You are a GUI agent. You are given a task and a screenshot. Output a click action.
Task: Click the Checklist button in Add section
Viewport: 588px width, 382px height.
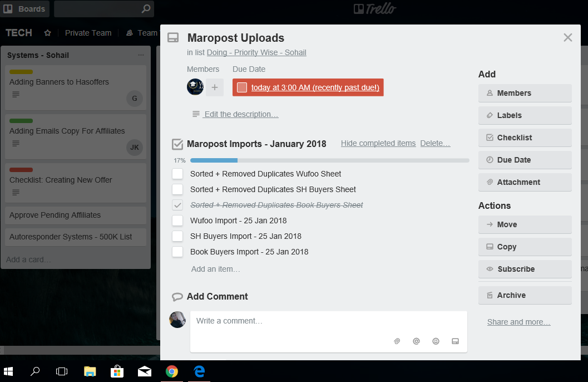(525, 138)
